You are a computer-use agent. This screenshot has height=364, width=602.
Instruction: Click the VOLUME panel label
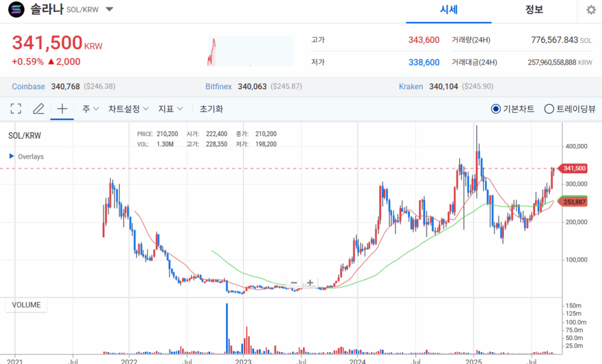point(26,305)
